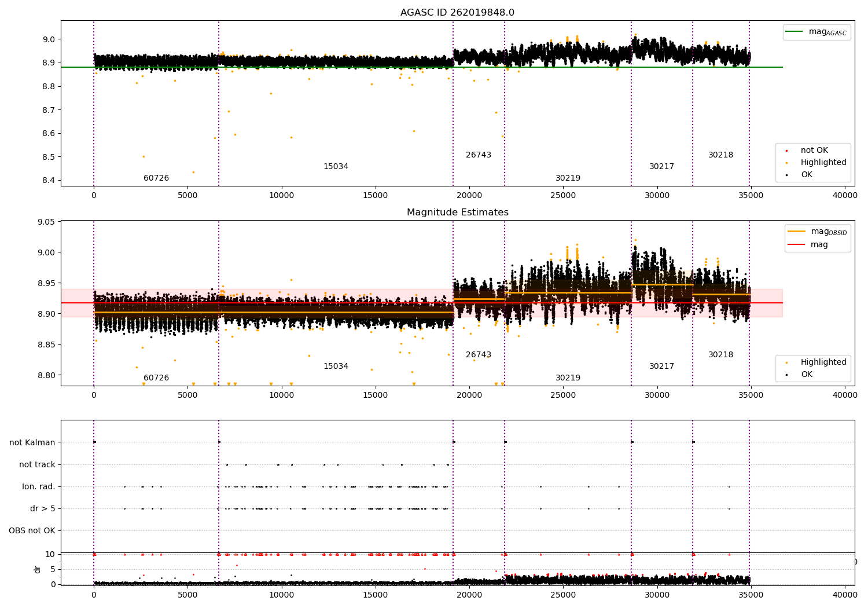The width and height of the screenshot is (868, 608).
Task: Click the 'not Kalman' flag row label
Action: [32, 442]
